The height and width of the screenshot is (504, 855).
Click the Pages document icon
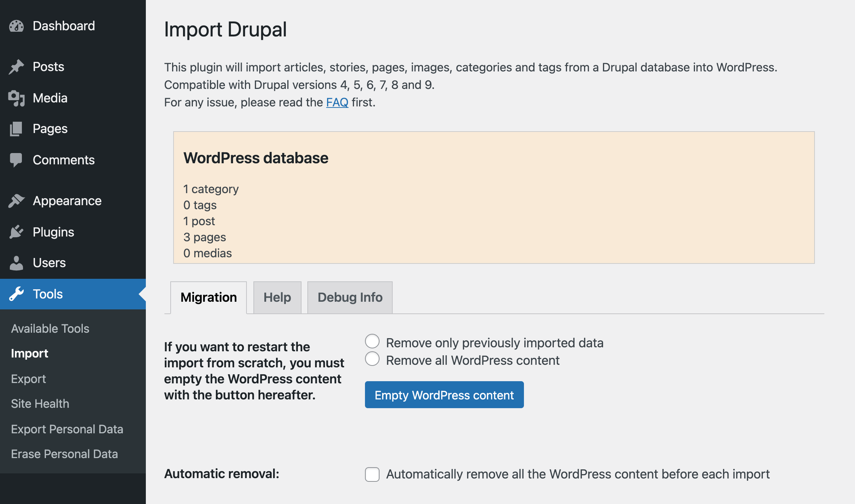(16, 129)
